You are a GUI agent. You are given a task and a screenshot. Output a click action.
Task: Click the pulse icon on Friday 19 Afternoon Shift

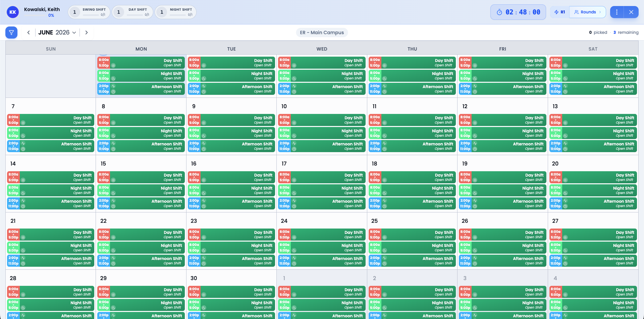[x=475, y=201]
